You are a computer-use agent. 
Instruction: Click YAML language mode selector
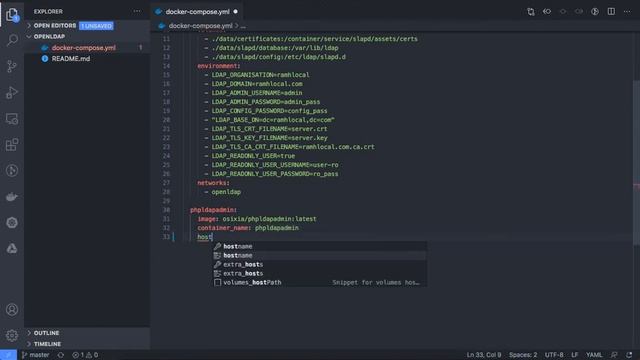tap(594, 355)
